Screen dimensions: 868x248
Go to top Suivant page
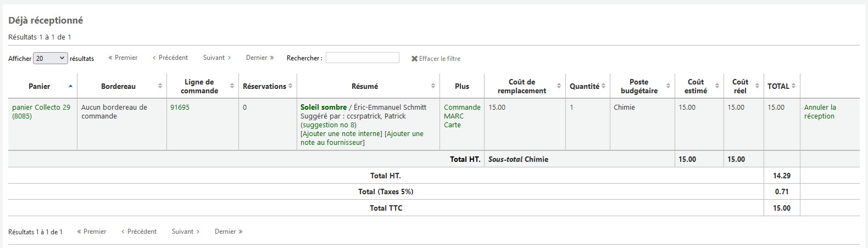(217, 58)
